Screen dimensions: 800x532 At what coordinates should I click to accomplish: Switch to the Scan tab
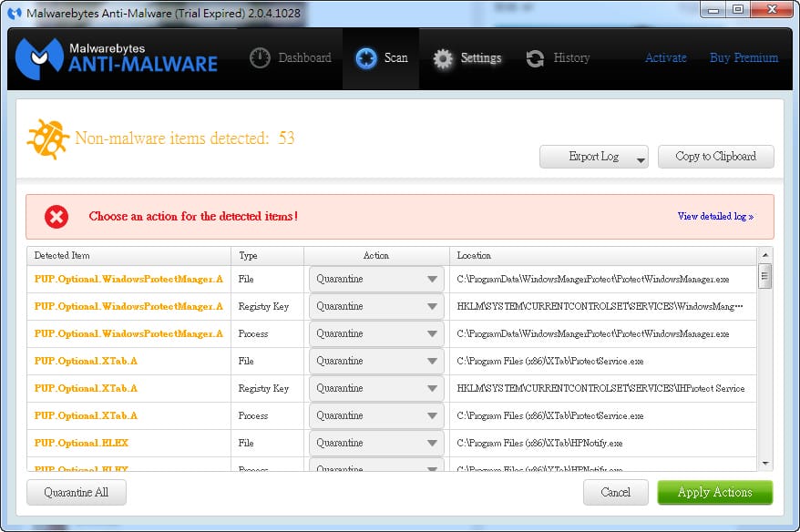(x=381, y=58)
